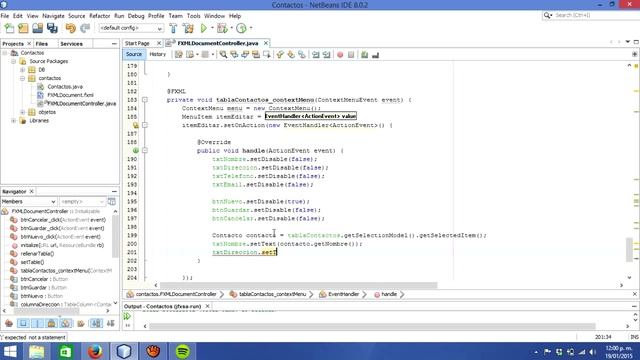Click the Shift Line Left editor icon
Screen dimensions: 640x360
coord(316,55)
